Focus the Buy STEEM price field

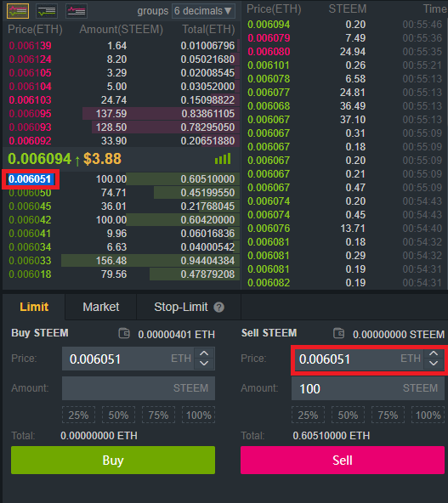[139, 359]
